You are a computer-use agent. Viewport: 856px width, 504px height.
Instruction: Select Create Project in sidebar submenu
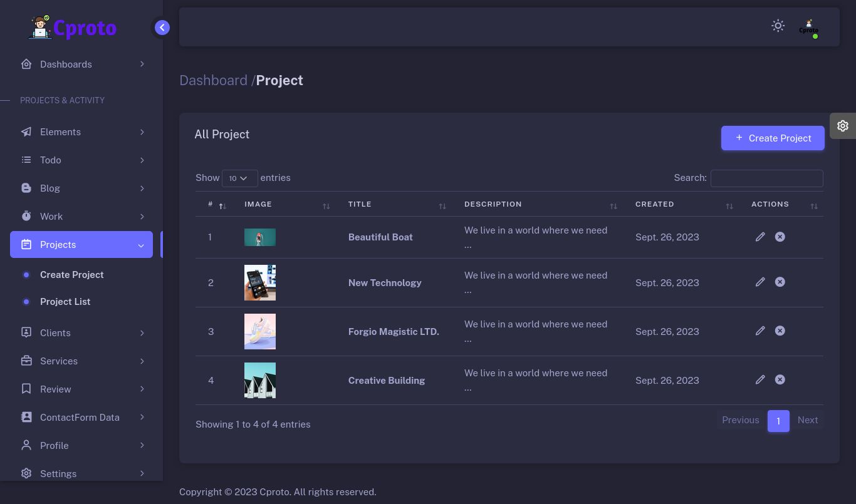pyautogui.click(x=71, y=275)
